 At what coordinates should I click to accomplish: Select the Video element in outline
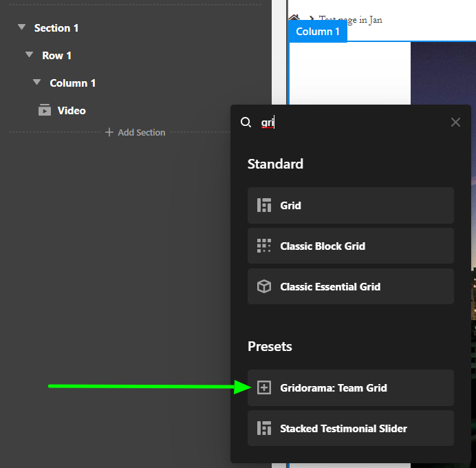[72, 111]
